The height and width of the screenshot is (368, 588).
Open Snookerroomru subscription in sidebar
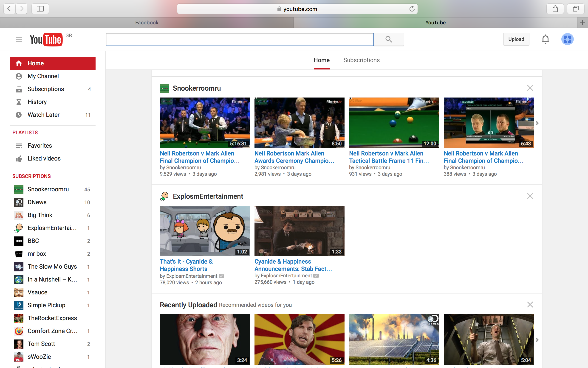click(53, 189)
